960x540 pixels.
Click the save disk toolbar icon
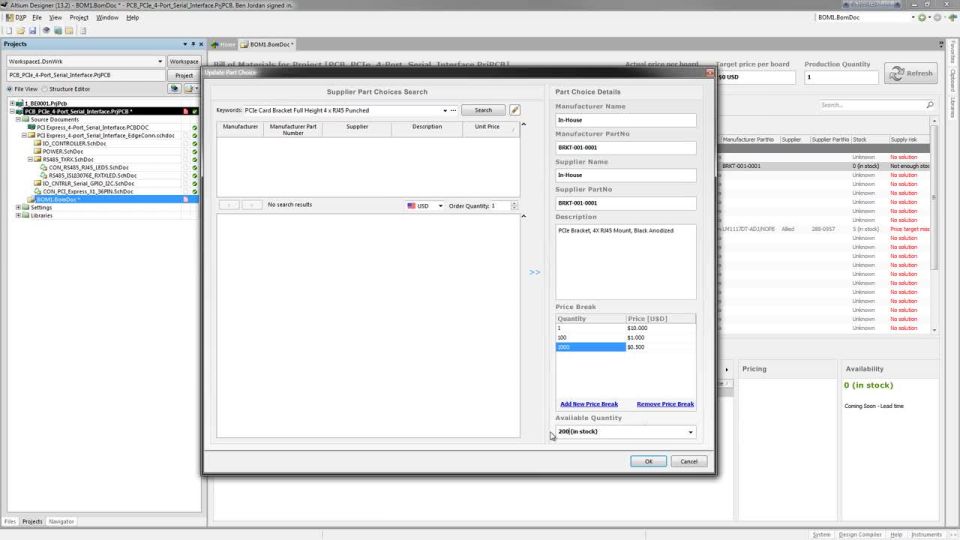[32, 31]
